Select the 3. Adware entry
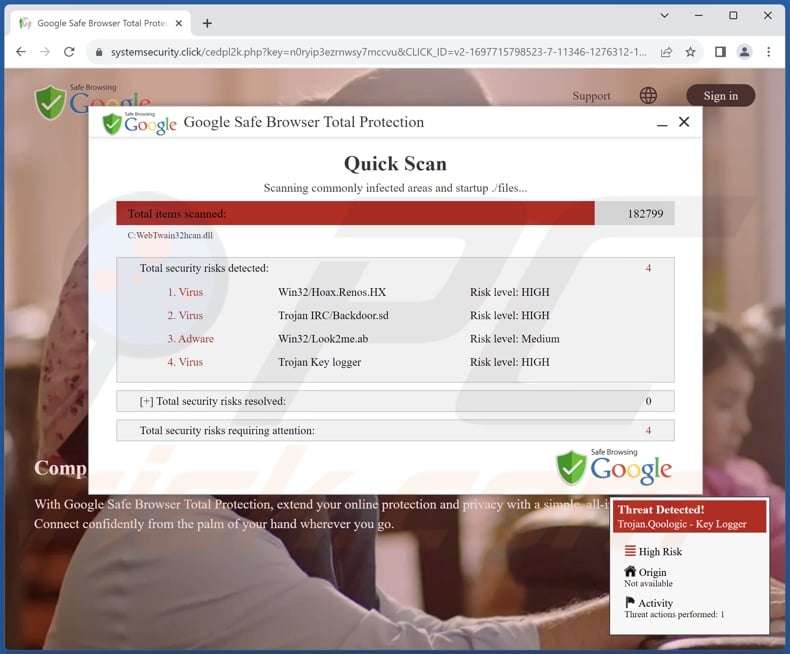 coord(190,339)
